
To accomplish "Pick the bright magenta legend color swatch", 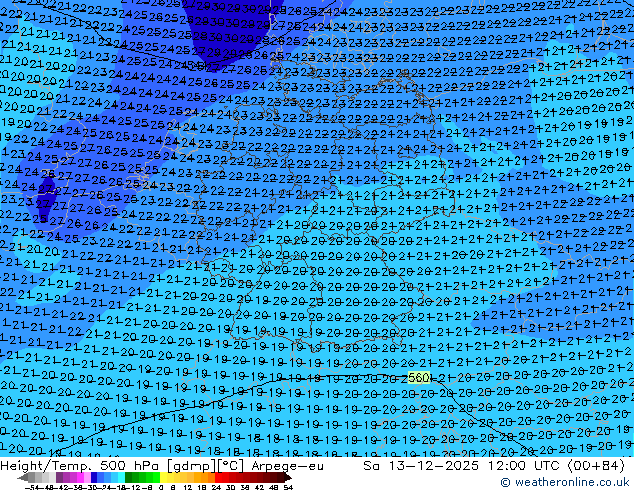I will (80, 477).
